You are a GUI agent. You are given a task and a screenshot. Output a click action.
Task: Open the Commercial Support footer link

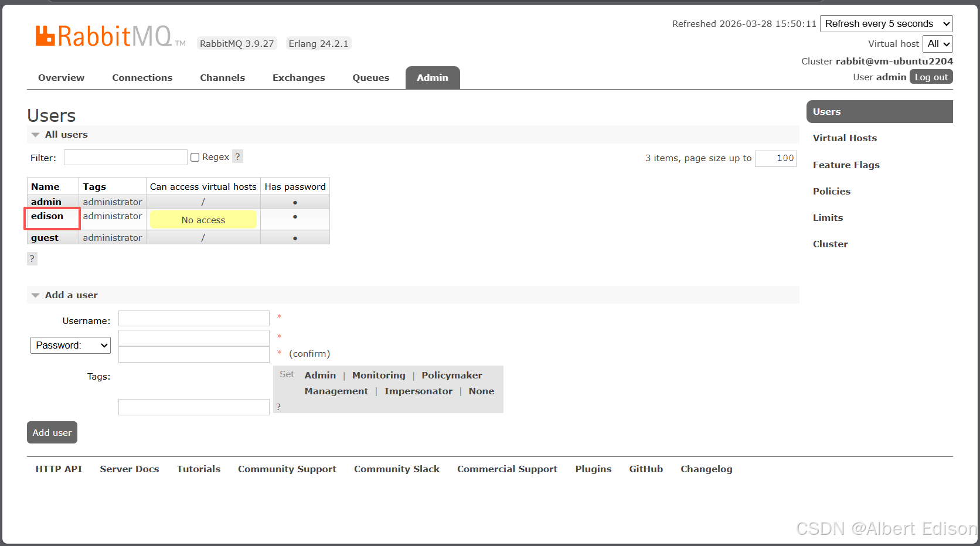tap(508, 469)
